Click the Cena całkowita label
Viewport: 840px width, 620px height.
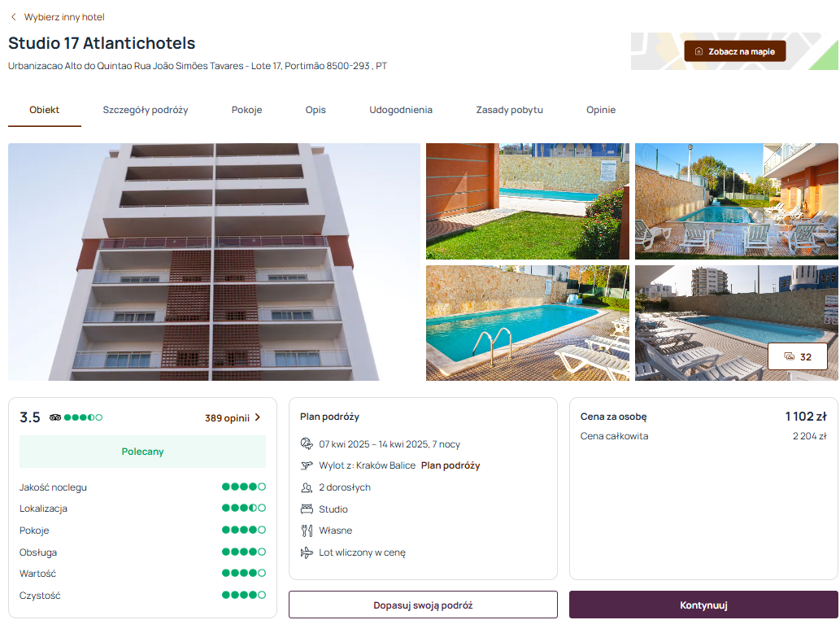pyautogui.click(x=614, y=436)
